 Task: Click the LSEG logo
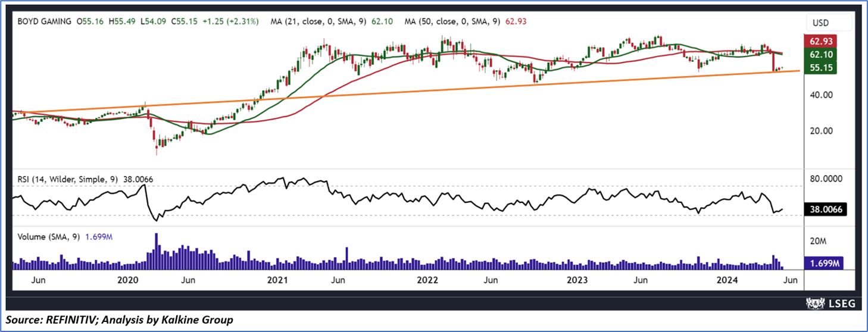(x=830, y=303)
